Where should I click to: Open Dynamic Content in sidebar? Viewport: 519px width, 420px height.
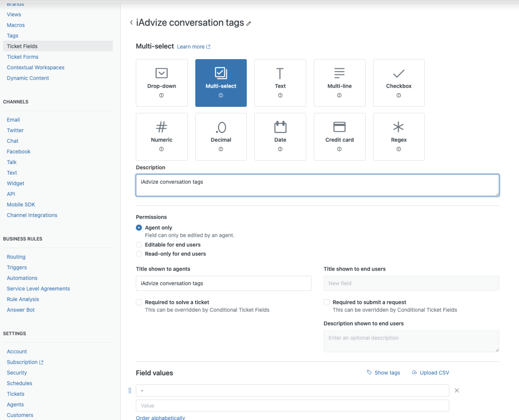(x=28, y=78)
